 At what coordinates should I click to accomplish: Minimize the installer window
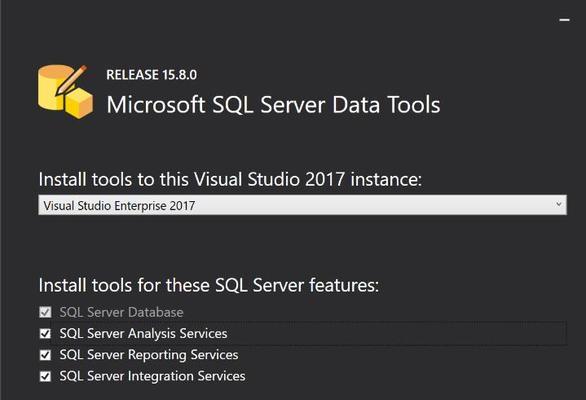click(x=564, y=20)
